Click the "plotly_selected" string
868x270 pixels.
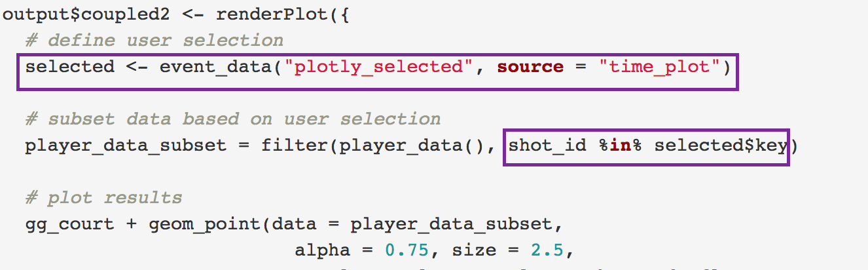click(378, 67)
